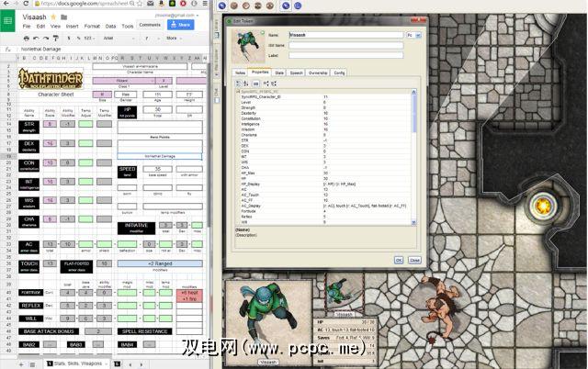588x369 pixels.
Task: Click the paint format roller icon
Action: point(55,38)
